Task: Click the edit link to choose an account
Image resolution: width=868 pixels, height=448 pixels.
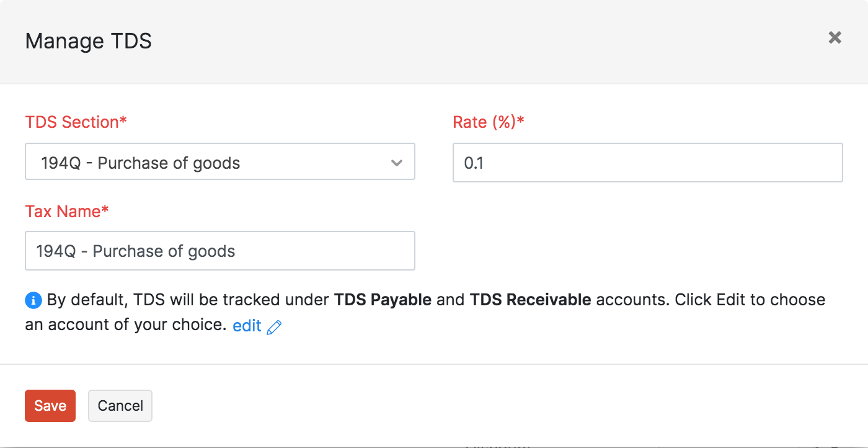Action: [x=247, y=325]
